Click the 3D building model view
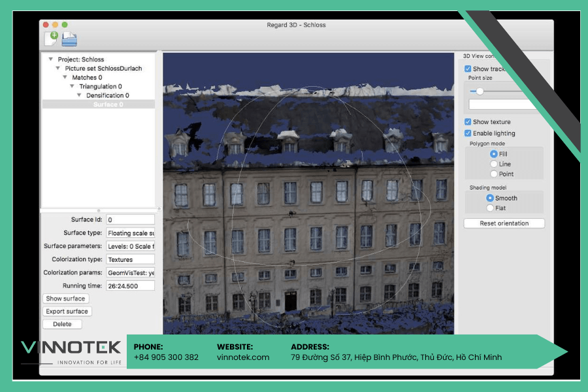 point(308,193)
